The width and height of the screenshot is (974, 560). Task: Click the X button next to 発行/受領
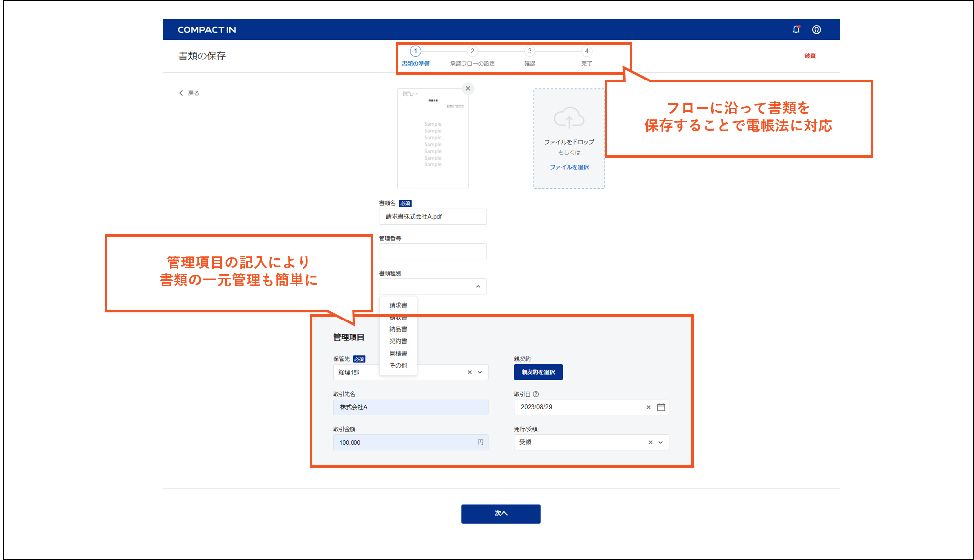point(648,442)
